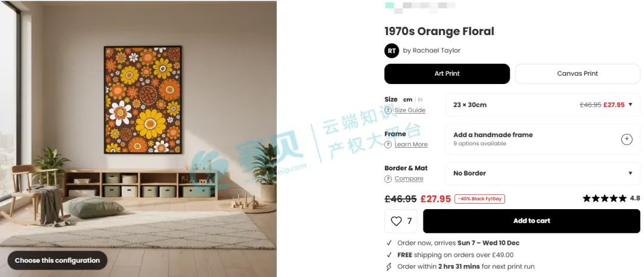
Task: Click the floral framed artwork preview image
Action: coord(143,99)
